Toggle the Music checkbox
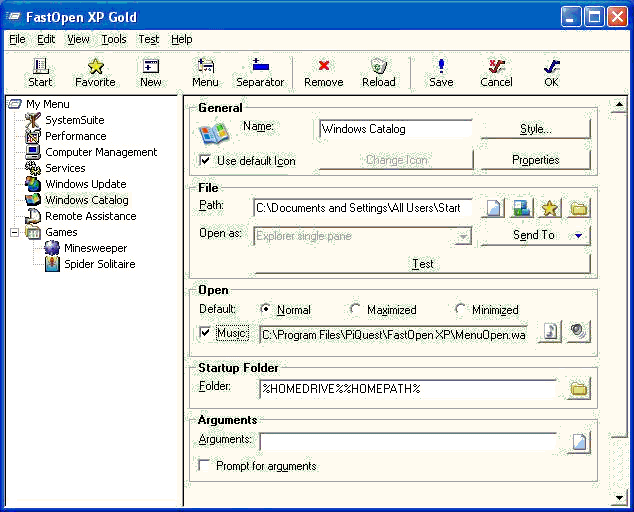 [x=205, y=332]
